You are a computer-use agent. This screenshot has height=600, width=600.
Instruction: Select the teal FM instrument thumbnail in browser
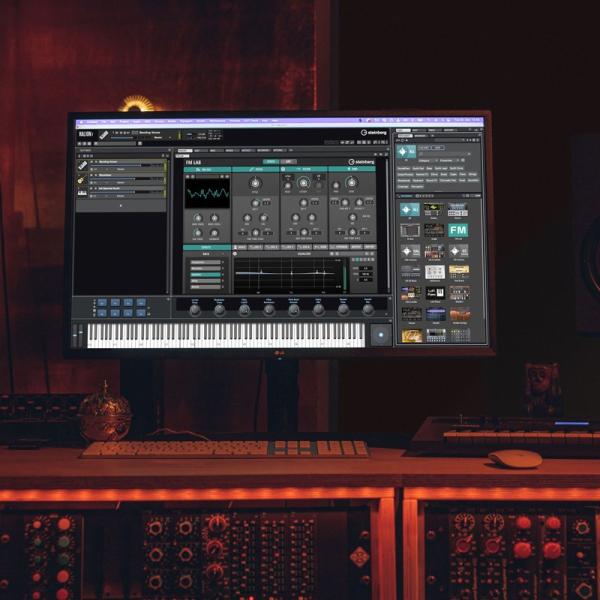pos(458,230)
